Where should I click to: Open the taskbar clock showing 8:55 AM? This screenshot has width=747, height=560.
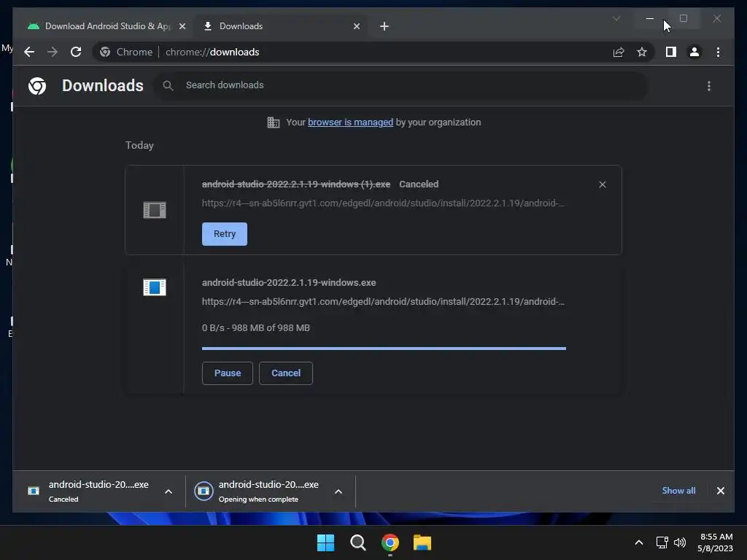coord(715,542)
